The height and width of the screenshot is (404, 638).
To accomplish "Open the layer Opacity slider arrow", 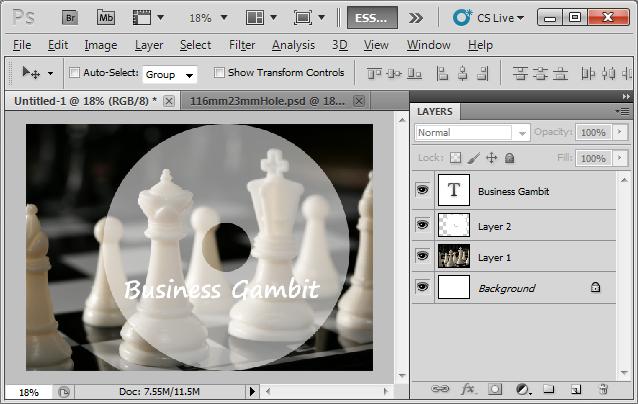I will [620, 133].
